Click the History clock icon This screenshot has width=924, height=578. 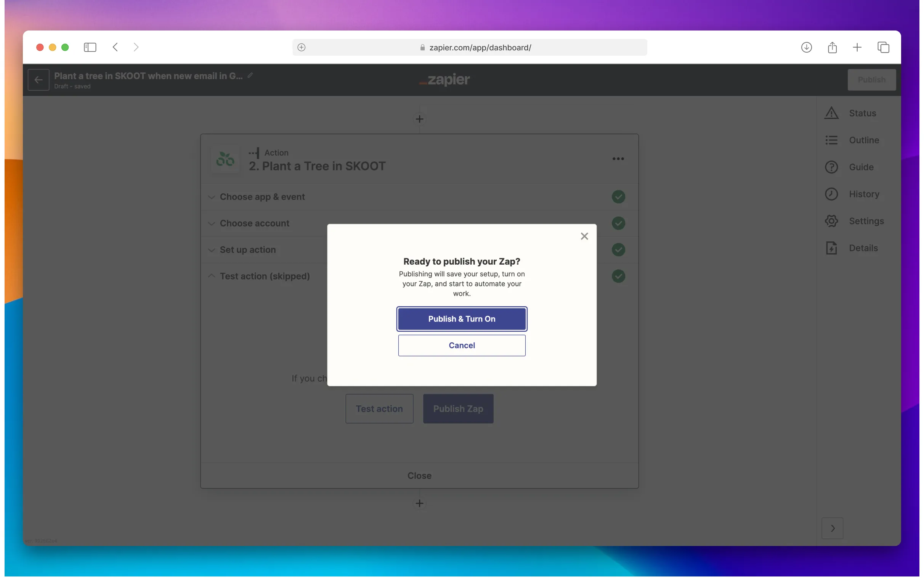(x=831, y=194)
